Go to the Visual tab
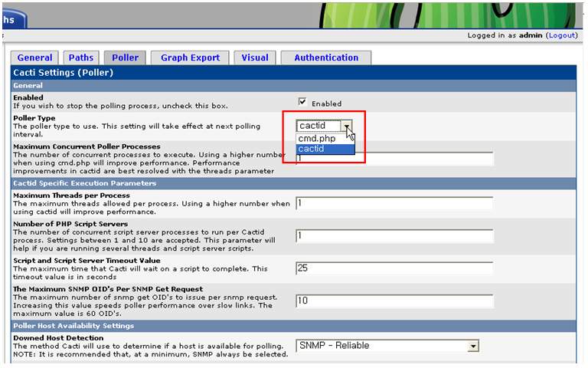588x368 pixels. point(255,58)
